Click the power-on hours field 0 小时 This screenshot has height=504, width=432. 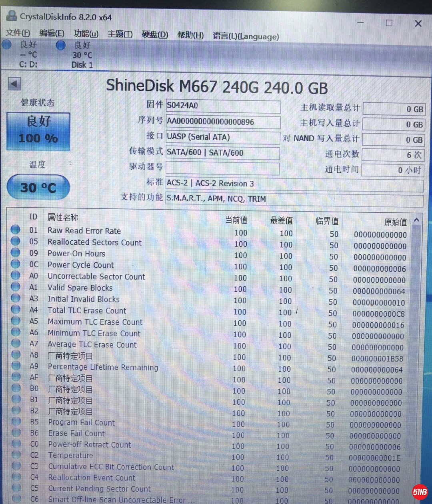pyautogui.click(x=392, y=170)
